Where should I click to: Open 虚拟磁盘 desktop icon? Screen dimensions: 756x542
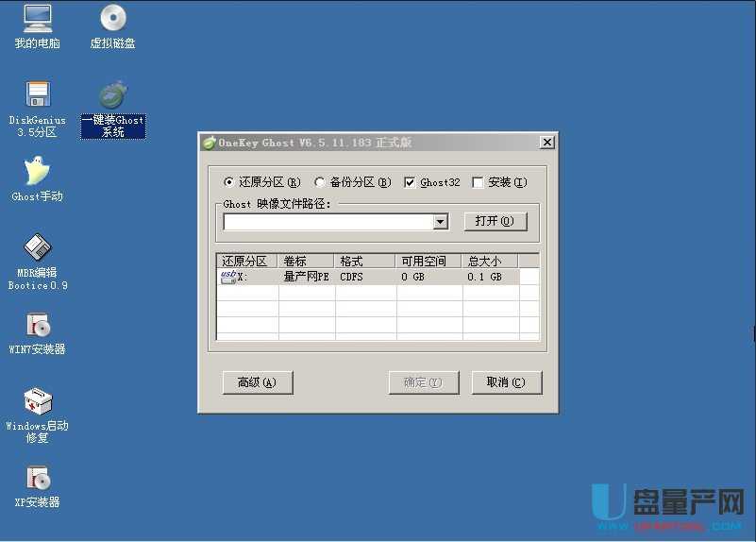[112, 19]
